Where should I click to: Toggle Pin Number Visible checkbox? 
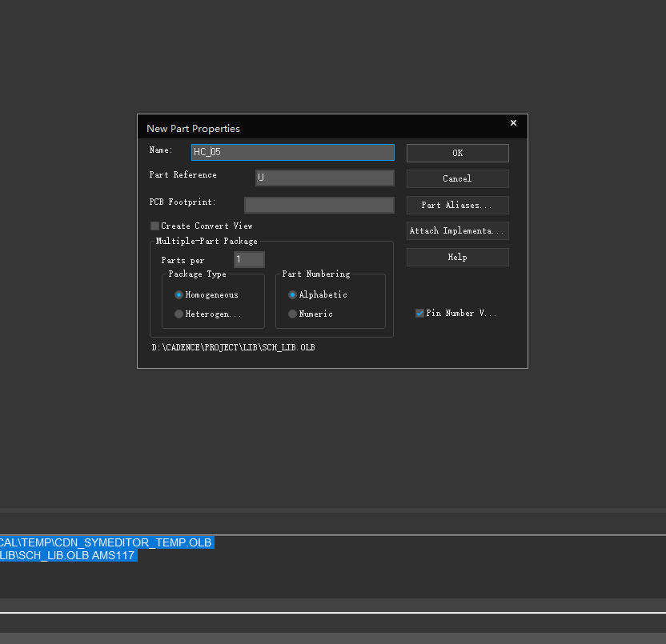tap(419, 314)
